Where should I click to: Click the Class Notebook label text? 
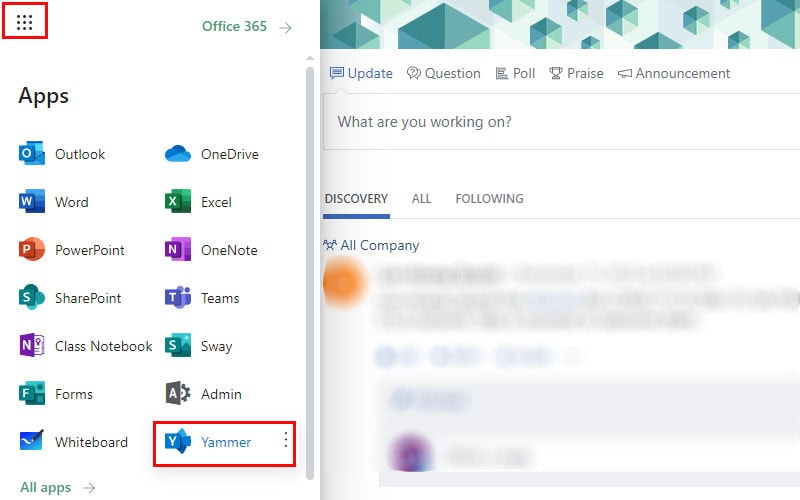[x=104, y=346]
